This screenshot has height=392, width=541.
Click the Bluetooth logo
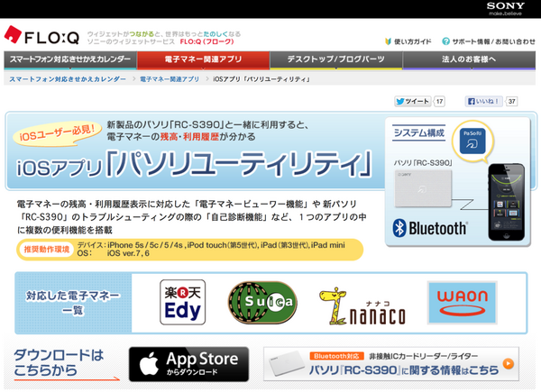pyautogui.click(x=429, y=228)
